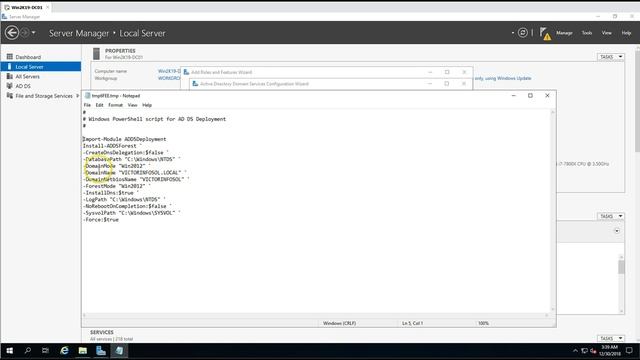Click the Server Manager events panel scrollbar thumb

coord(621,267)
